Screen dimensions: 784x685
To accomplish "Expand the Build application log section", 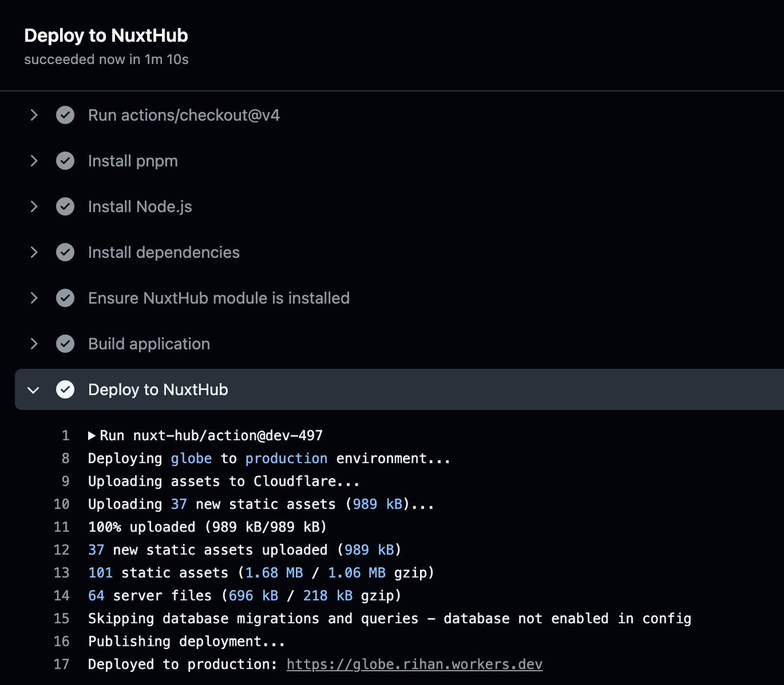I will [x=34, y=343].
